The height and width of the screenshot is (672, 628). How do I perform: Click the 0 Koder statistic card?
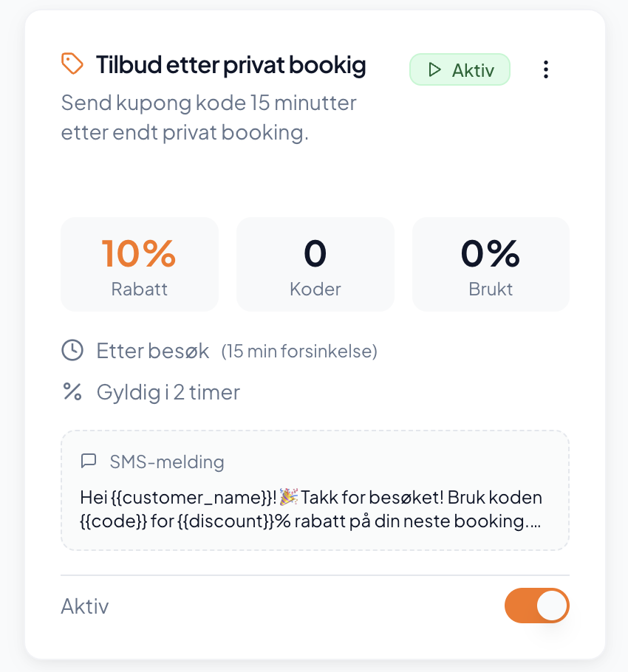pos(315,264)
